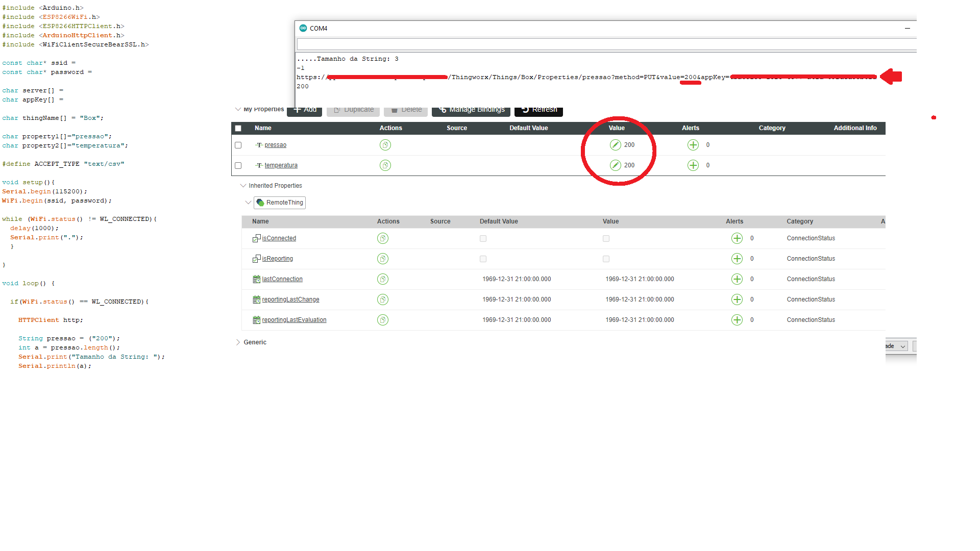Collapse the Inherited Properties section
Viewport: 980px width, 551px height.
[243, 186]
